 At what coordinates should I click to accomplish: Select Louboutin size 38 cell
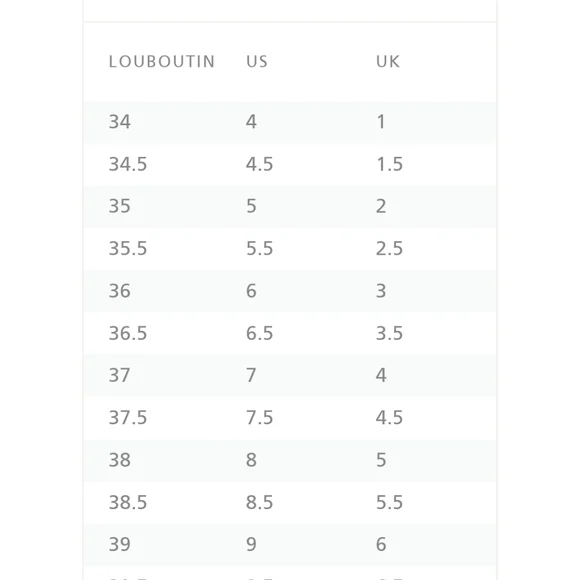point(119,460)
